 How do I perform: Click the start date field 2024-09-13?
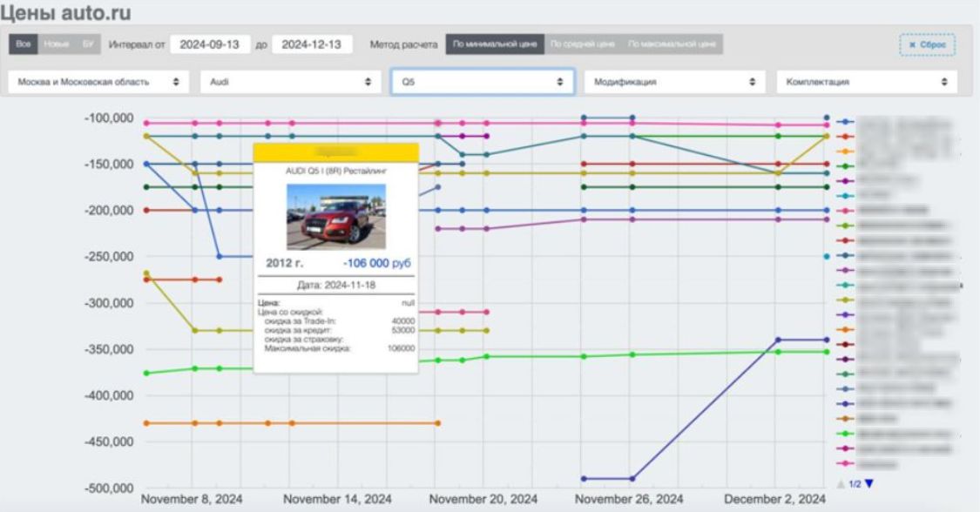tap(210, 44)
